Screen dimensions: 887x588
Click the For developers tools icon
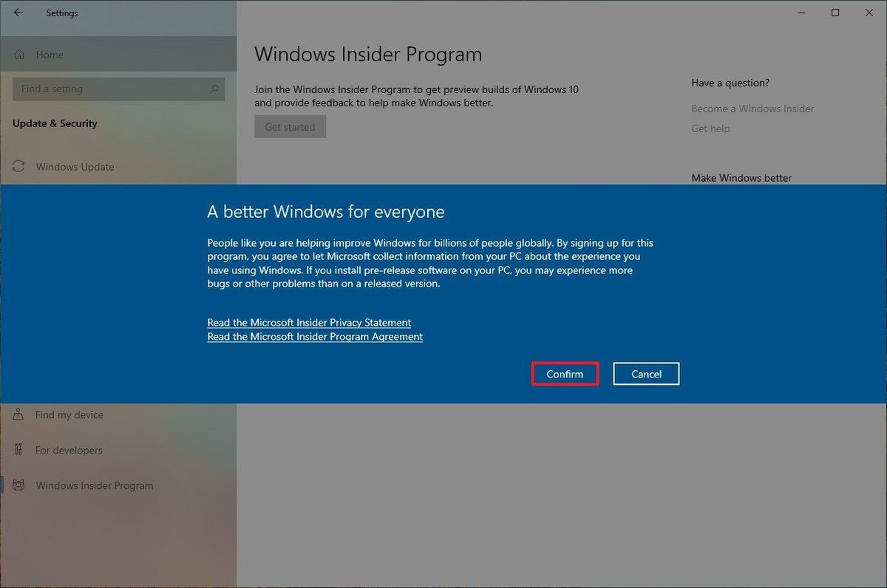(18, 450)
